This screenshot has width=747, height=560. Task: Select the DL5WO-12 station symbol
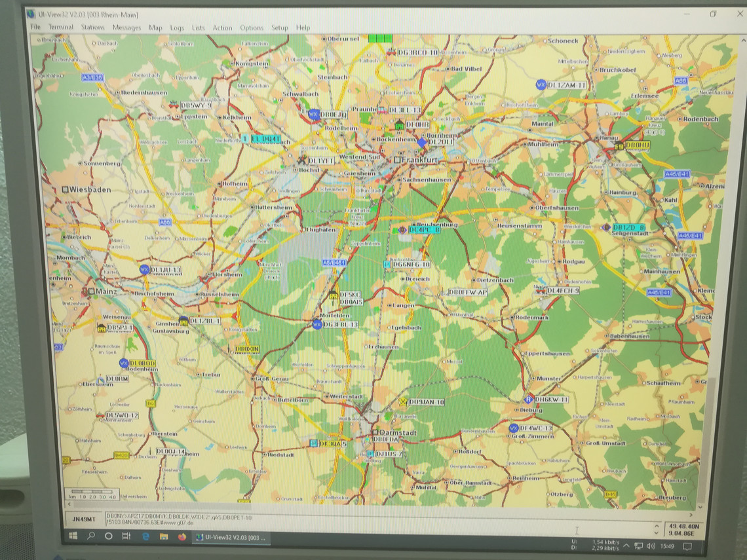[x=100, y=415]
